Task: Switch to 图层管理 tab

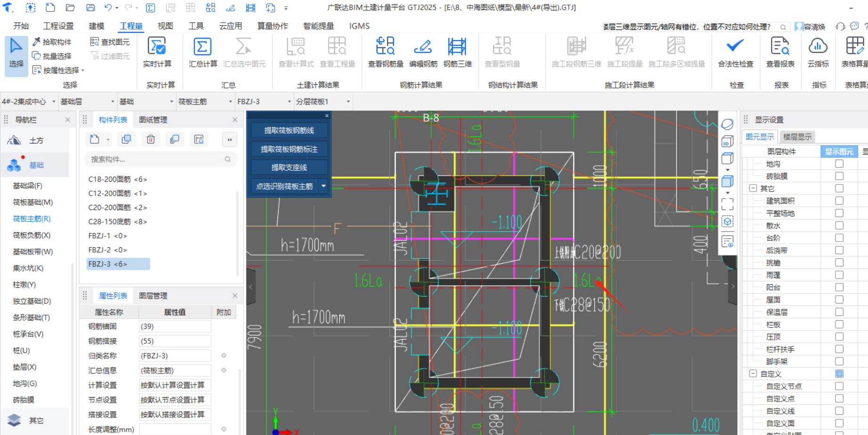Action: (153, 296)
